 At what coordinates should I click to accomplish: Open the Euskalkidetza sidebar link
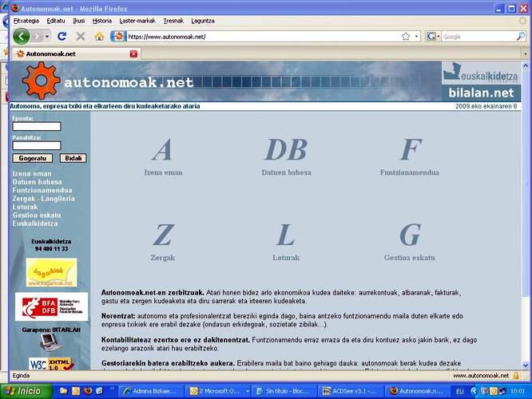pos(35,223)
